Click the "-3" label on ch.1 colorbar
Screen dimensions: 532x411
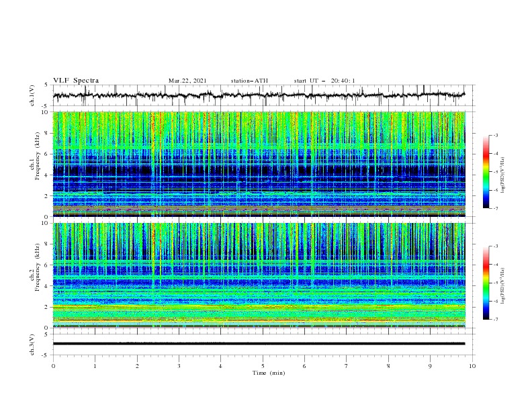[496, 135]
